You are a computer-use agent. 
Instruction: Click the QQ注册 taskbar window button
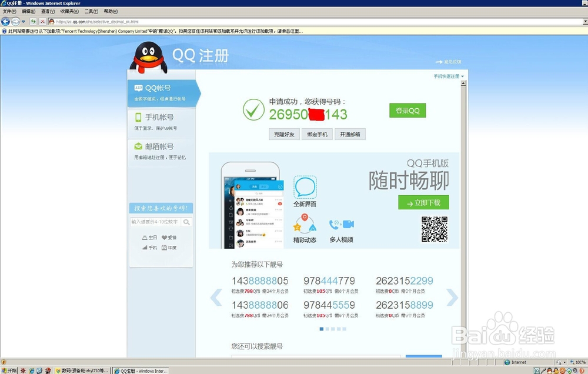tap(141, 370)
